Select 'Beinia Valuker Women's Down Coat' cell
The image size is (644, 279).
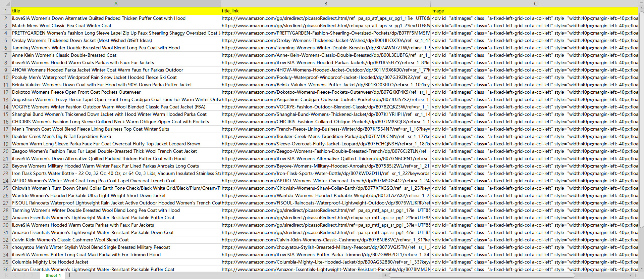[x=116, y=85]
